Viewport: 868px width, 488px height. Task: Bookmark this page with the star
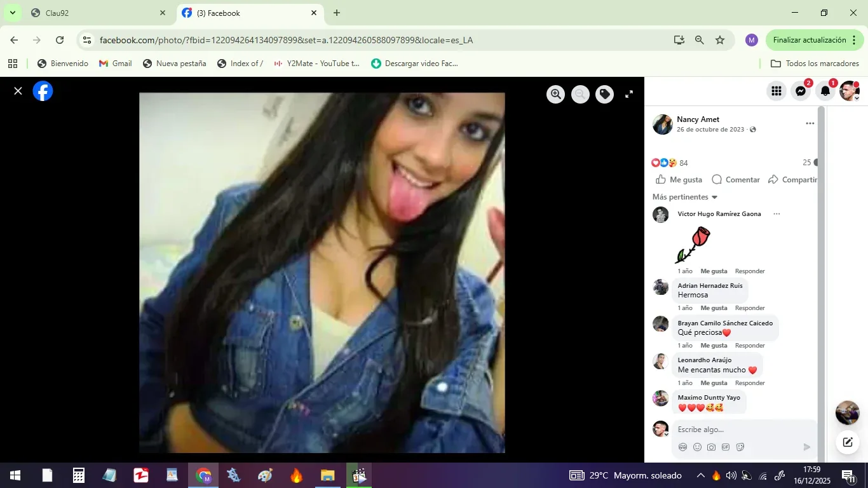tap(720, 40)
